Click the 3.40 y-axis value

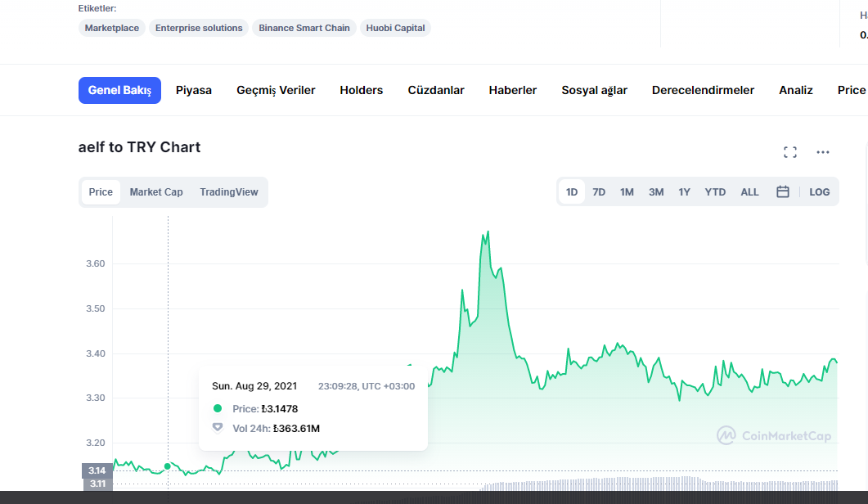tap(95, 353)
